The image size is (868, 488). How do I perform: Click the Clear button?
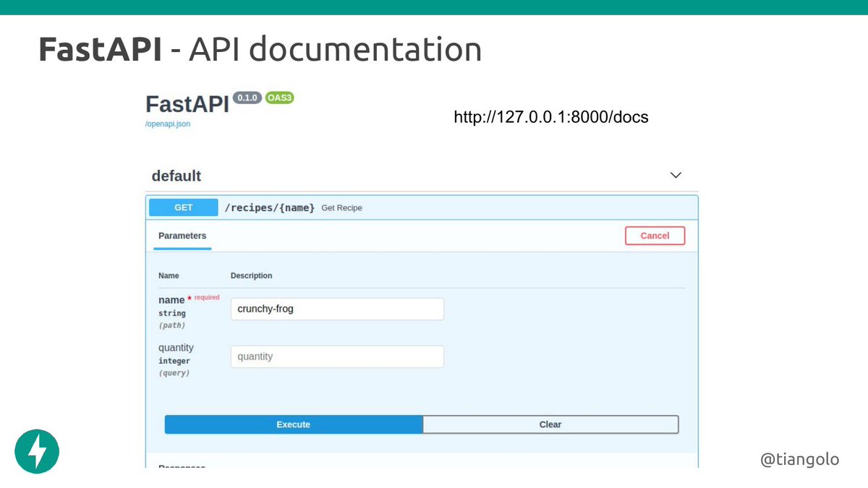pyautogui.click(x=550, y=424)
